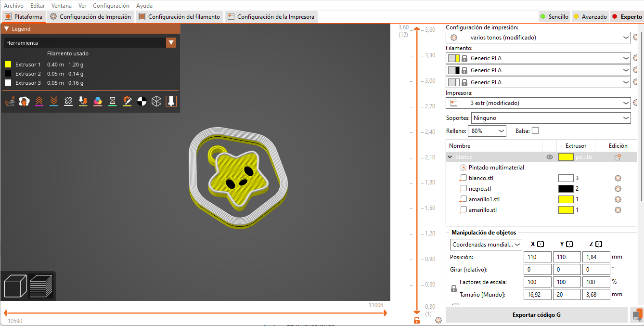Click the add-settings icon for the blanco object
Viewport: 644px width, 326px height.
tap(618, 157)
